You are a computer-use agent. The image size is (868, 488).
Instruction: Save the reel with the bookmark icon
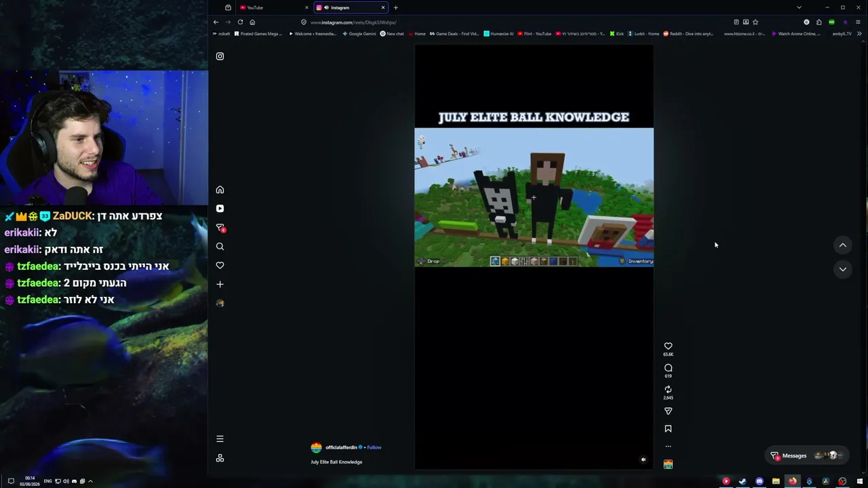(x=668, y=429)
